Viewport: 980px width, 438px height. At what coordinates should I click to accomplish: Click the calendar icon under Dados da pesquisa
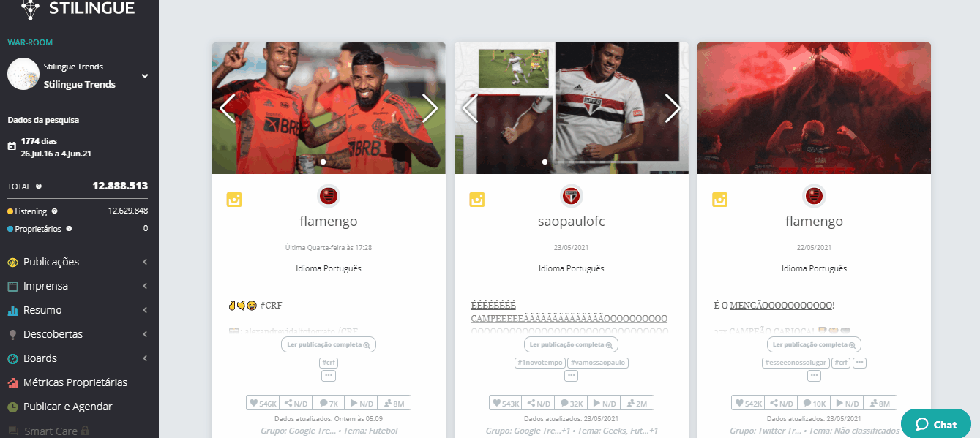coord(12,146)
